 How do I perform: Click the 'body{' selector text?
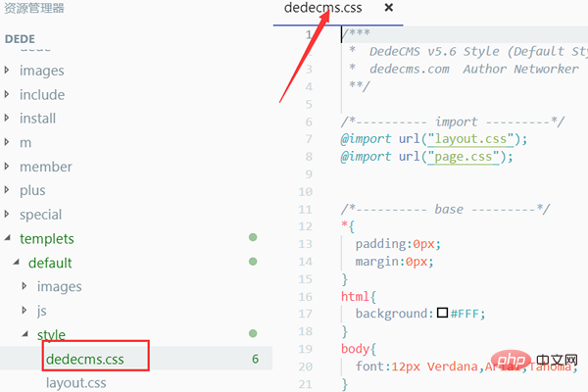click(359, 349)
